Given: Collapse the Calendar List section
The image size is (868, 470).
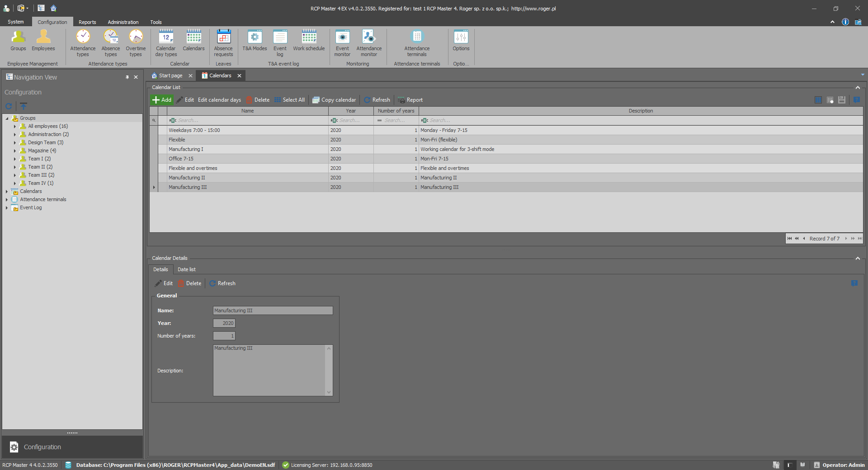Looking at the screenshot, I should [x=858, y=88].
